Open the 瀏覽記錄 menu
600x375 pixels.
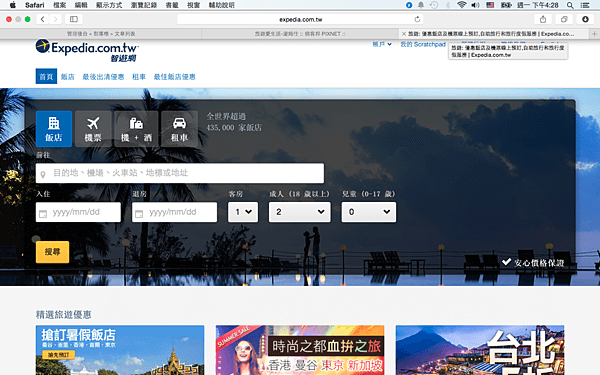(144, 5)
